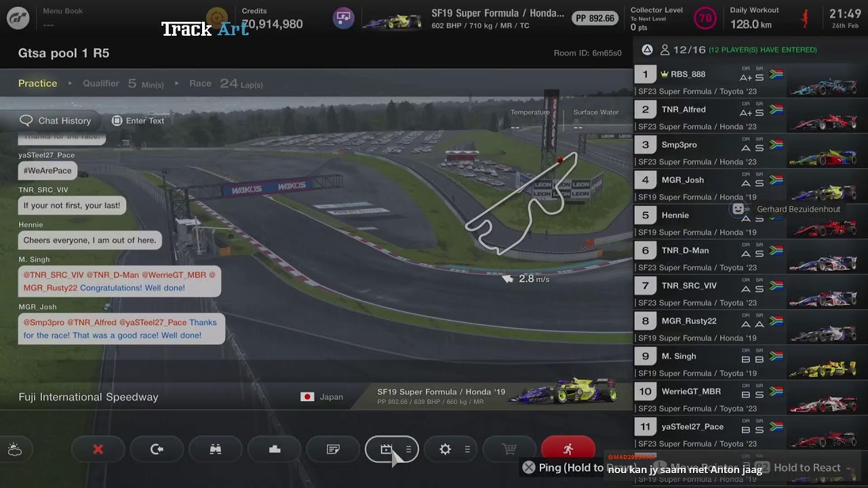
Task: Click the red X cancel icon
Action: (x=98, y=449)
